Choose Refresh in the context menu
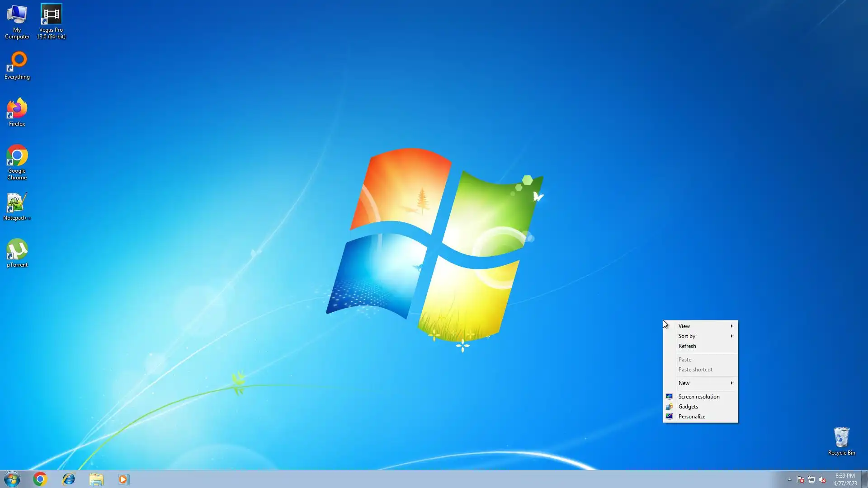868x488 pixels. click(687, 346)
